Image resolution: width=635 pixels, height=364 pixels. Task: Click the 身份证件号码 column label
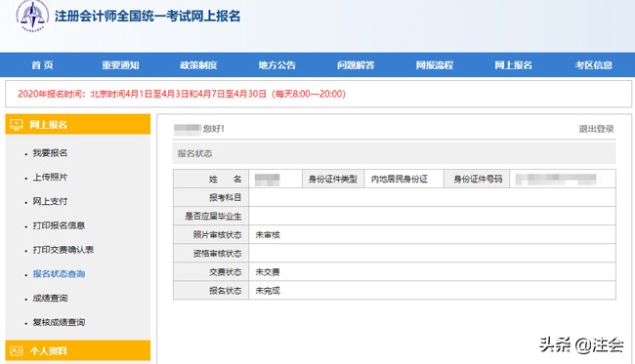point(478,180)
